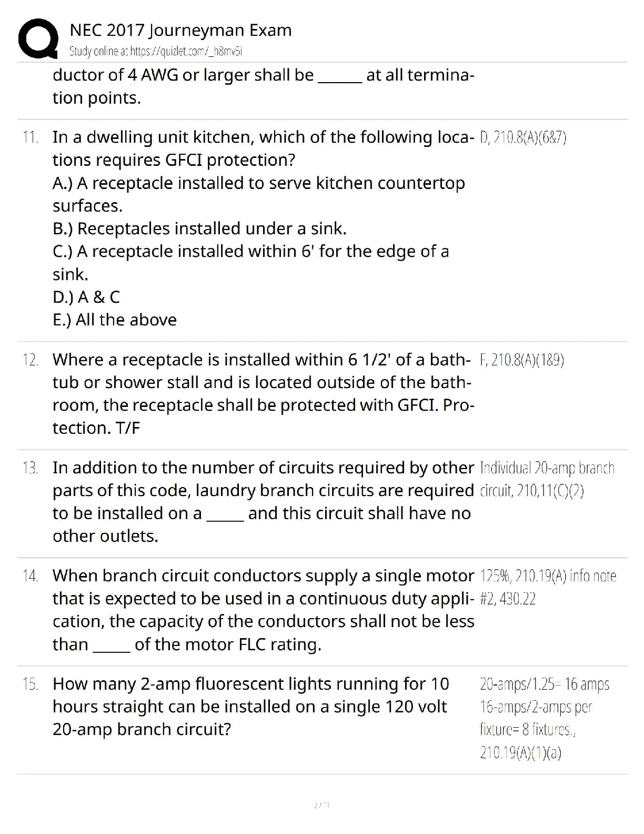The height and width of the screenshot is (834, 644).
Task: Choose option E.) All the above
Action: pyautogui.click(x=115, y=320)
